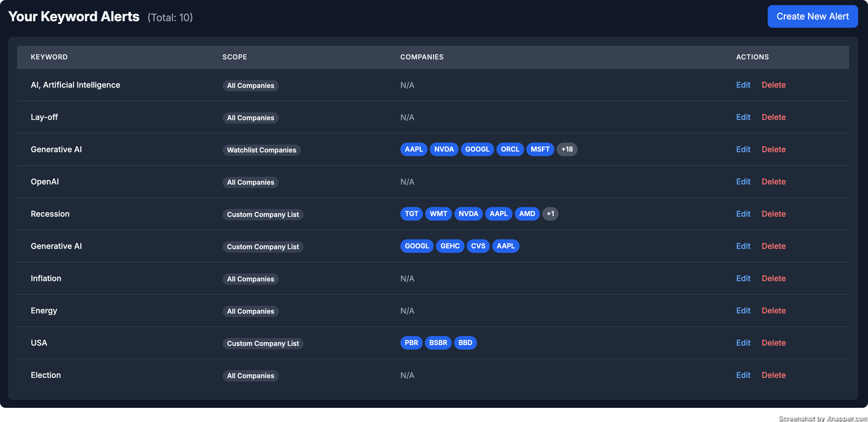Click the Election keyword text

46,375
